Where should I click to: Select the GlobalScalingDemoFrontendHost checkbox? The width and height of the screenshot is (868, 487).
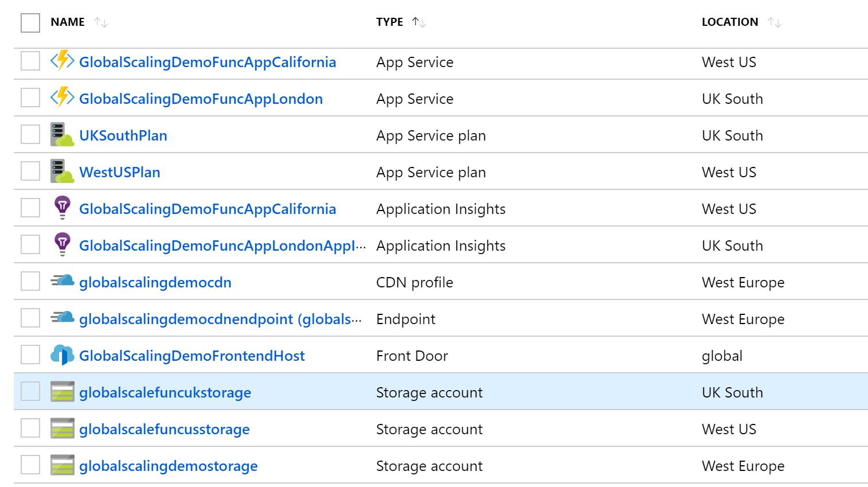pos(30,354)
